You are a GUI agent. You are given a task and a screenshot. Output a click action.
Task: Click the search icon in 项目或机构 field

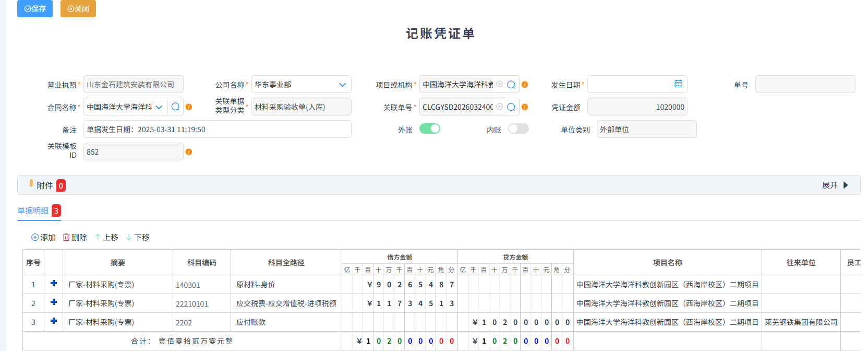click(x=511, y=85)
